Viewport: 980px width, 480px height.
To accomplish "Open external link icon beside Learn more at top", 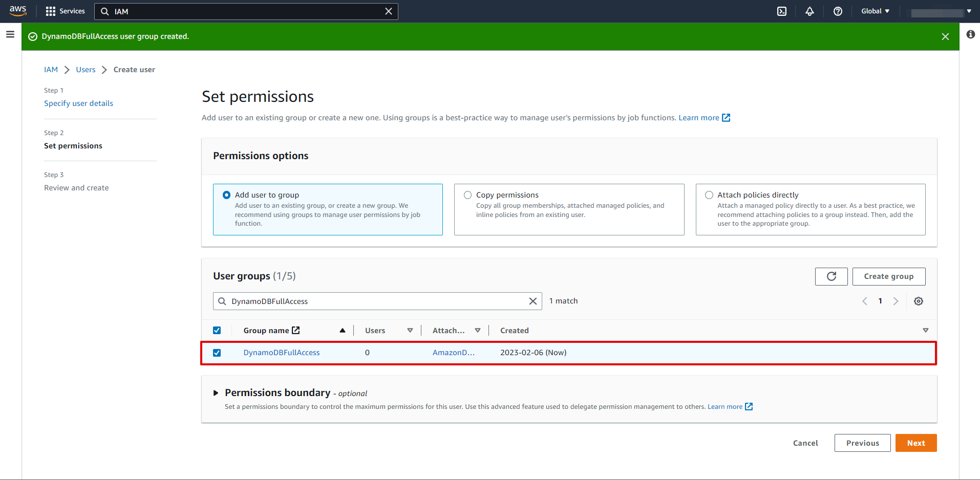I will pos(726,118).
